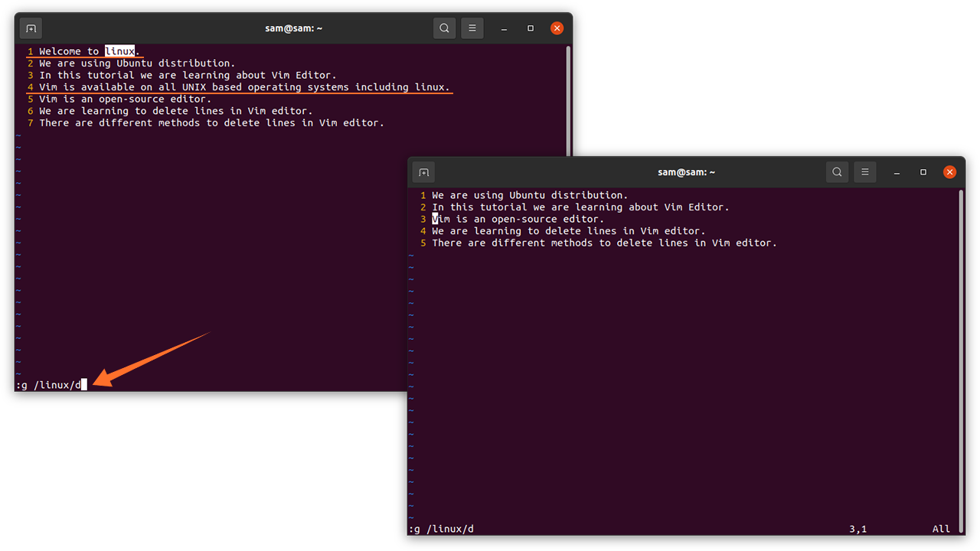
Task: Click the "sam@sam: ~" title of the lower-right terminal
Action: point(686,172)
